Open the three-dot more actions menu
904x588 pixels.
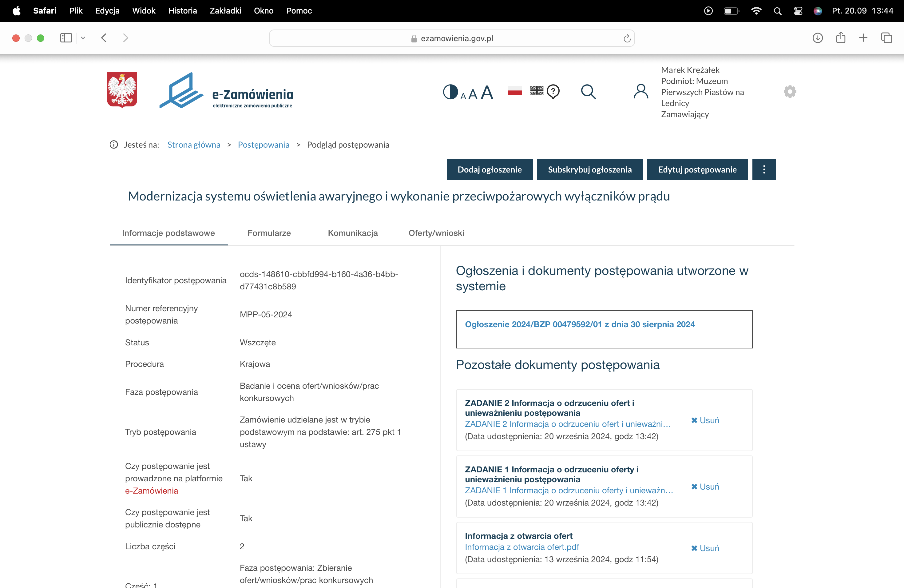coord(764,169)
